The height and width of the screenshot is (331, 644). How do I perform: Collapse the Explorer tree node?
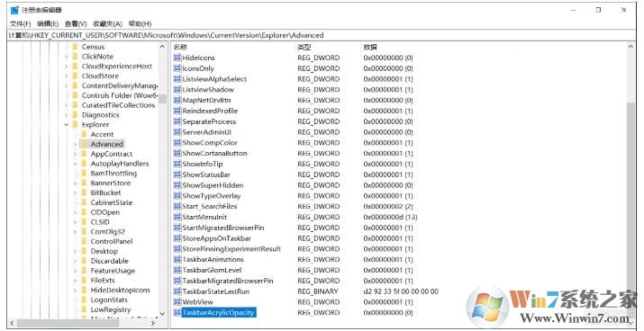(x=66, y=125)
